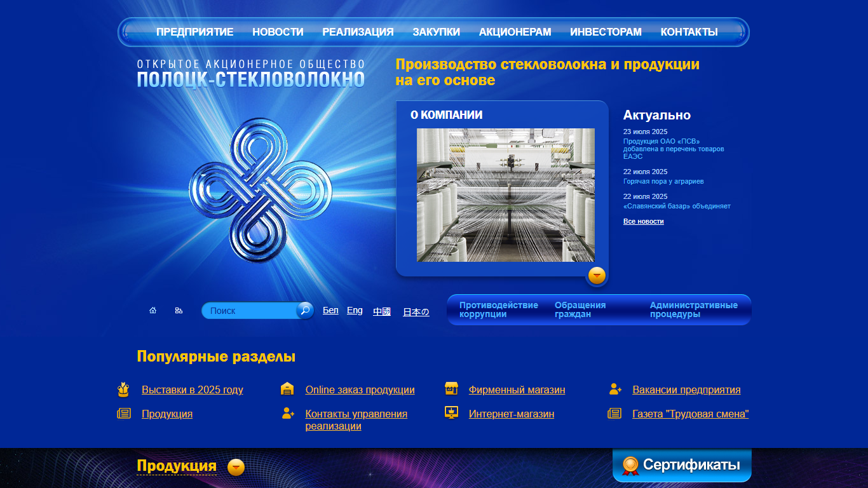
Task: Click the magnifier search button
Action: point(305,310)
